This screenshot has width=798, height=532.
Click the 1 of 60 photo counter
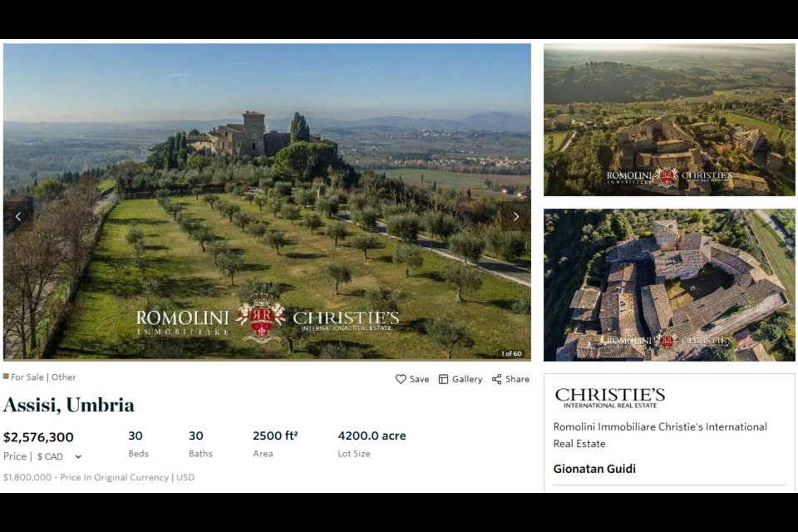point(511,353)
